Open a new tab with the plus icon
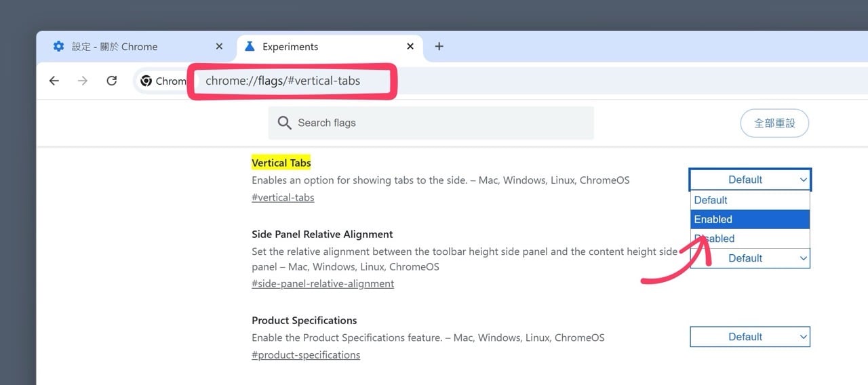 click(x=439, y=46)
